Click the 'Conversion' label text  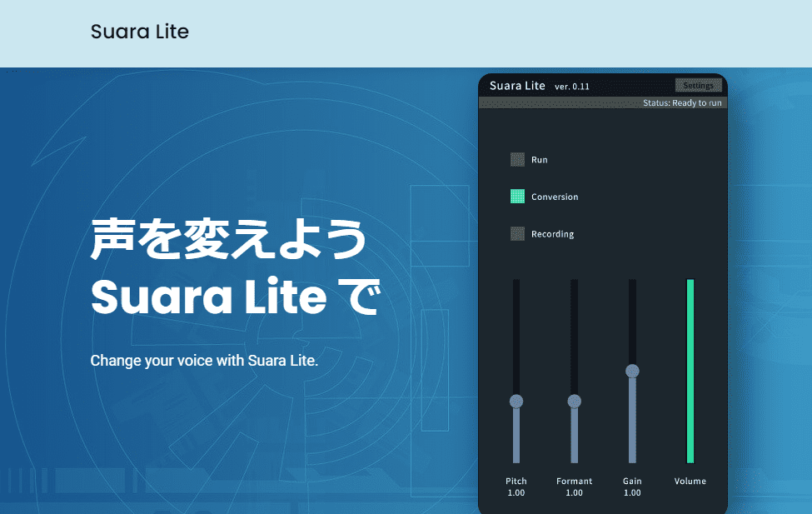tap(555, 197)
